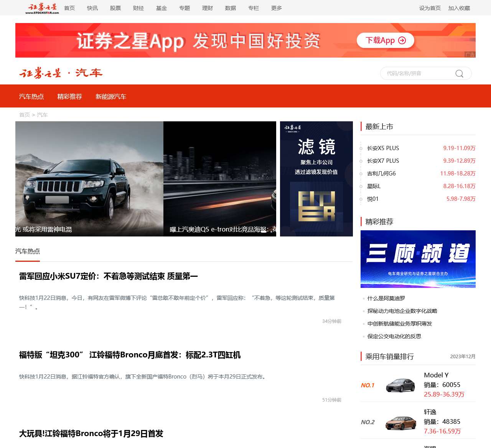491x448 pixels.
Task: Open 快讯 in the top menu
Action: pyautogui.click(x=92, y=8)
